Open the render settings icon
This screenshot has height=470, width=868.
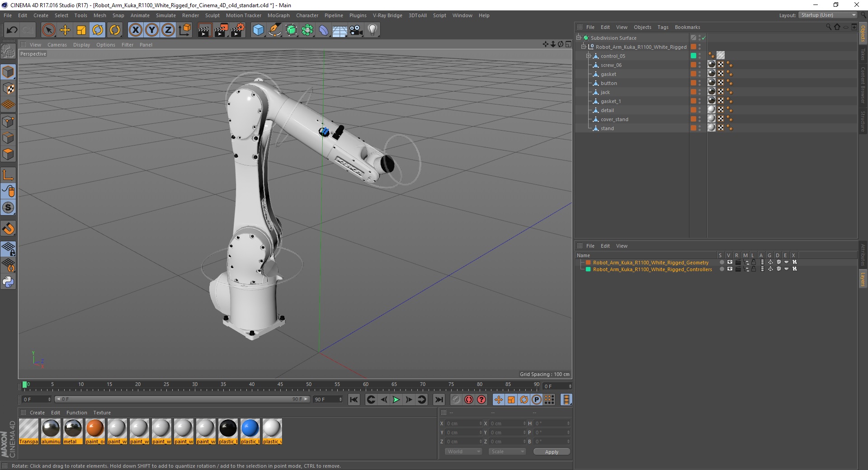tap(238, 30)
